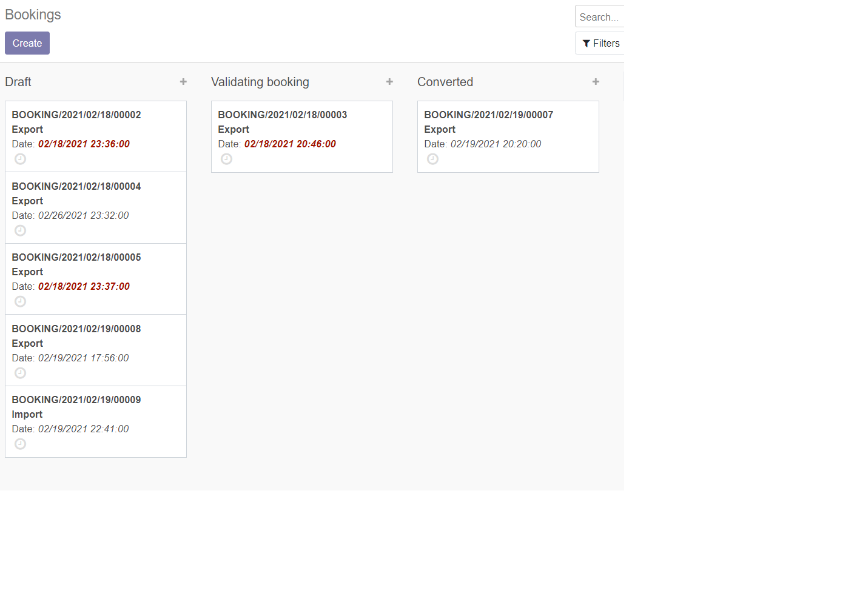The width and height of the screenshot is (854, 616).
Task: Click activity clock icon on BOOKING/2021/02/18/00002
Action: click(x=20, y=159)
